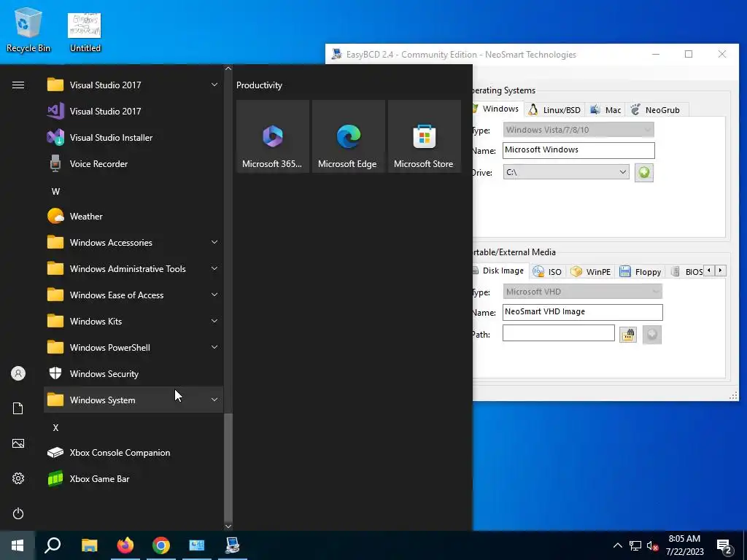Expand the Windows Accessories folder
The width and height of the screenshot is (747, 560).
point(133,242)
